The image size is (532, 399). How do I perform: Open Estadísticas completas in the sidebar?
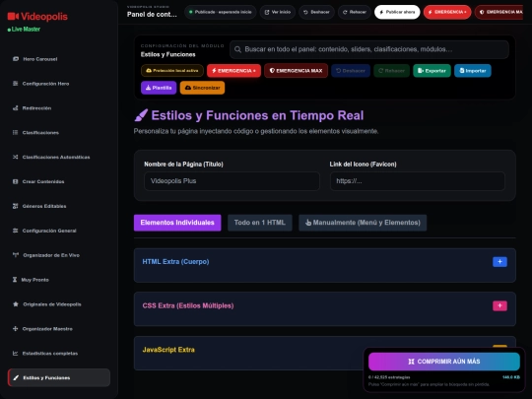pyautogui.click(x=59, y=354)
